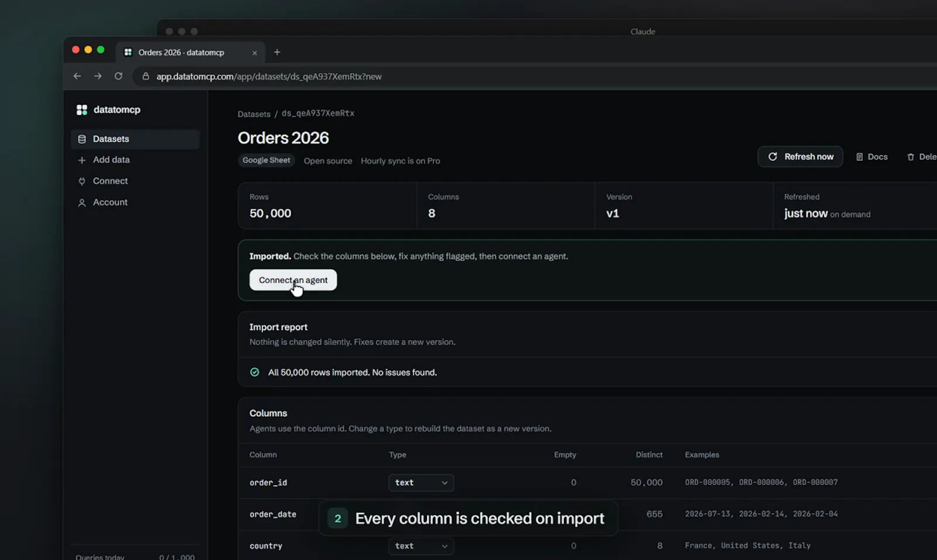Image resolution: width=937 pixels, height=560 pixels.
Task: Select the Orders 2026 - datatomcp tab
Action: (190, 52)
